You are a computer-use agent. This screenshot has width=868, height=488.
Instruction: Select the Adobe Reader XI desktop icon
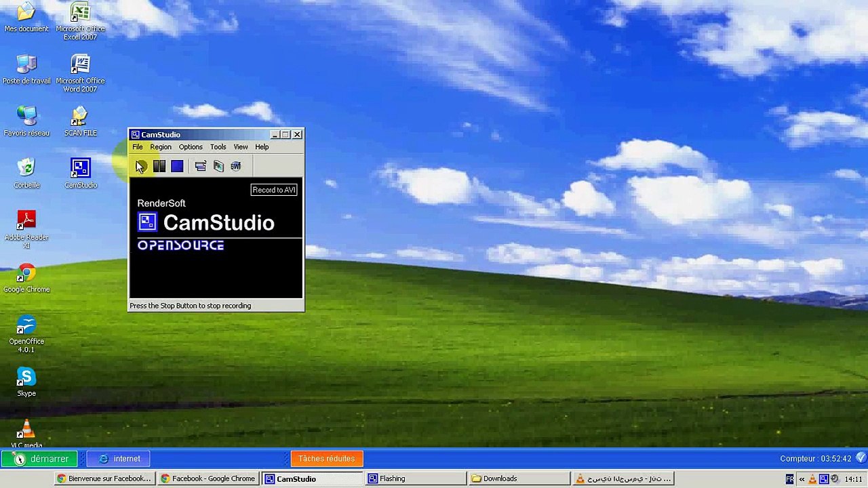point(26,230)
